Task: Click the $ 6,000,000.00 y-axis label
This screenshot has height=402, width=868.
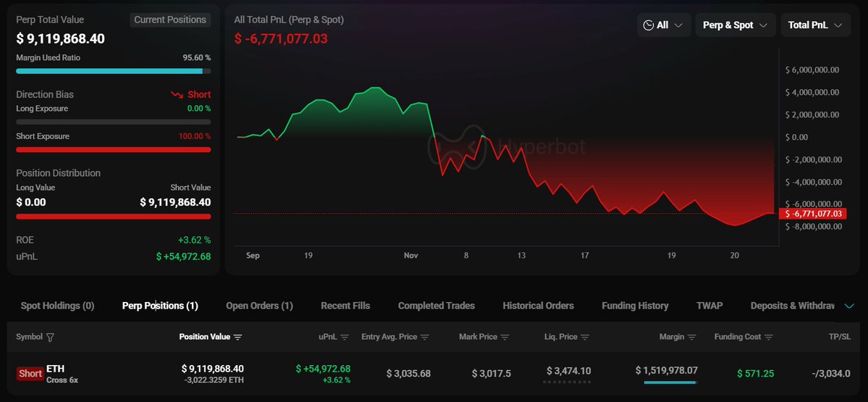Action: (x=812, y=70)
